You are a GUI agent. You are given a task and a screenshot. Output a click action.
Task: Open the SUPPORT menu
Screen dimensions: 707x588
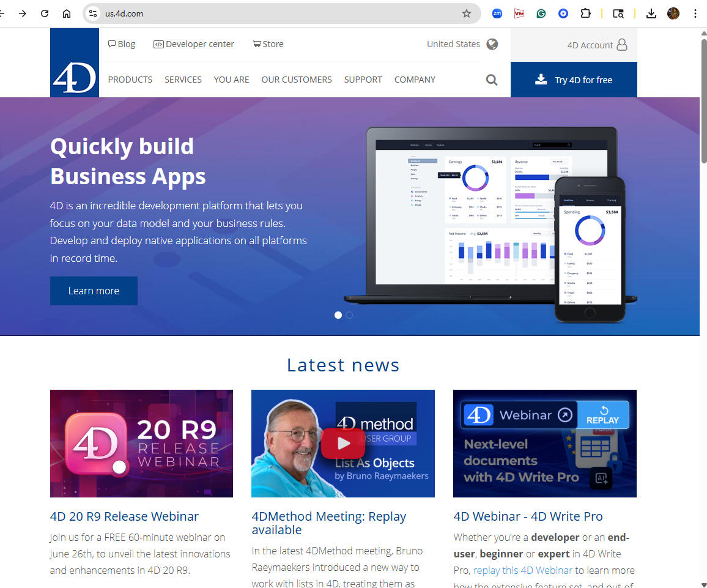[363, 80]
